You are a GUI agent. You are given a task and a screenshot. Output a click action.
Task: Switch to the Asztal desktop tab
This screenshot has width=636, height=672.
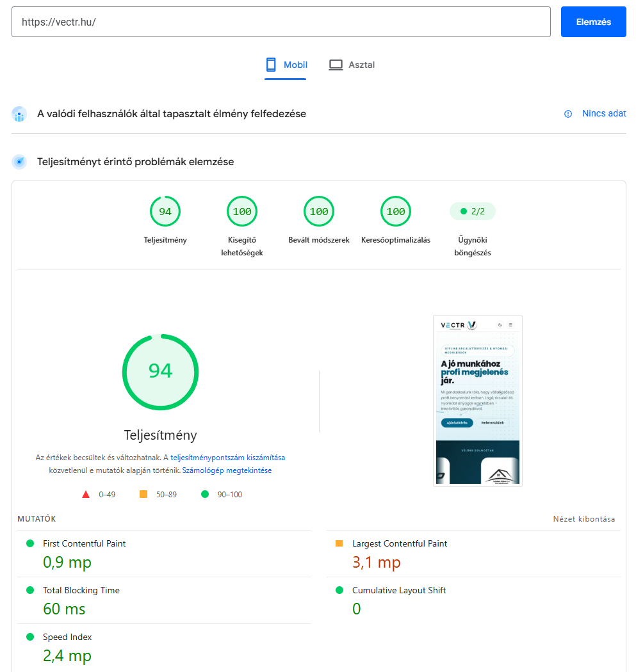click(x=352, y=65)
